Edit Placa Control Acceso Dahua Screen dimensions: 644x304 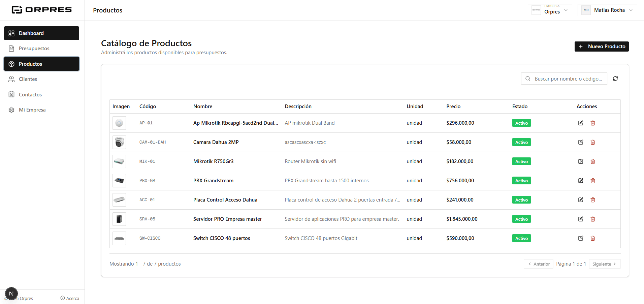[x=581, y=200]
